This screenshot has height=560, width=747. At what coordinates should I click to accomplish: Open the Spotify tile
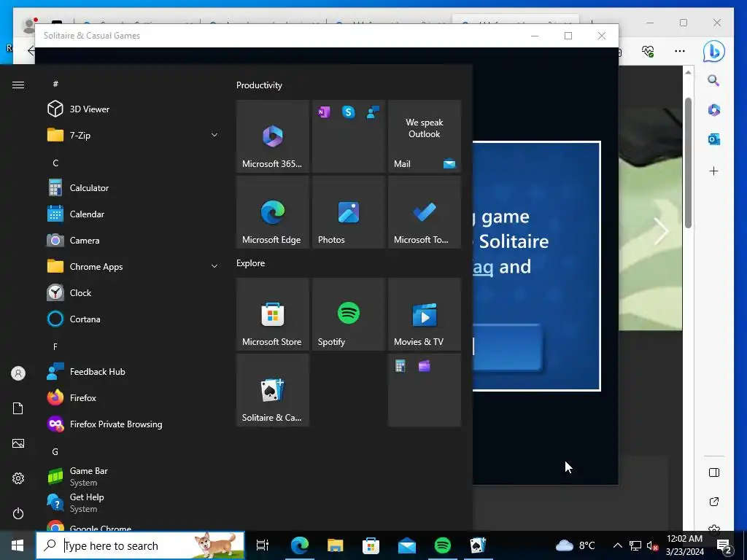tap(349, 314)
